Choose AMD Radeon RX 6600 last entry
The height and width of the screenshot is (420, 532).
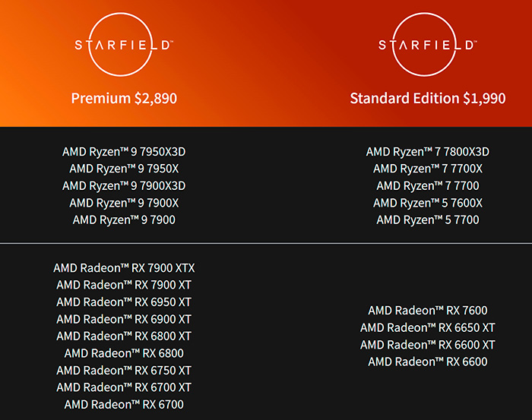(x=427, y=362)
